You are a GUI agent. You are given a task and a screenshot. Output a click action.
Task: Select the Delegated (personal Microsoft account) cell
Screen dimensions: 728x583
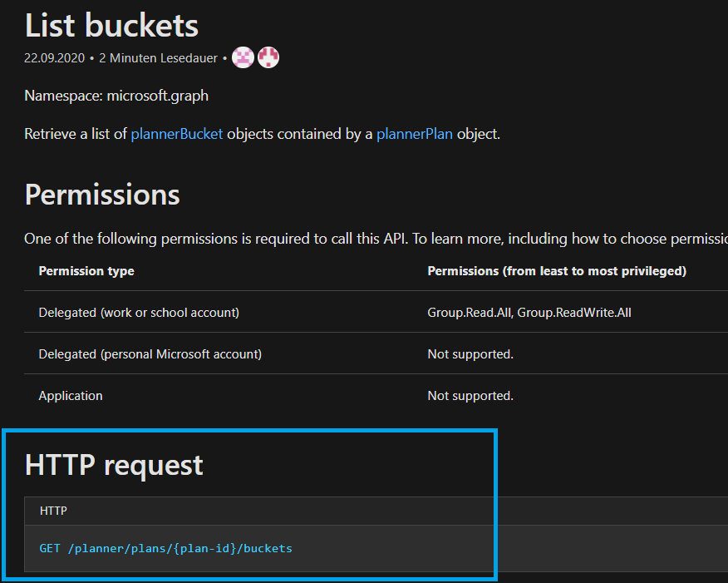coord(150,354)
